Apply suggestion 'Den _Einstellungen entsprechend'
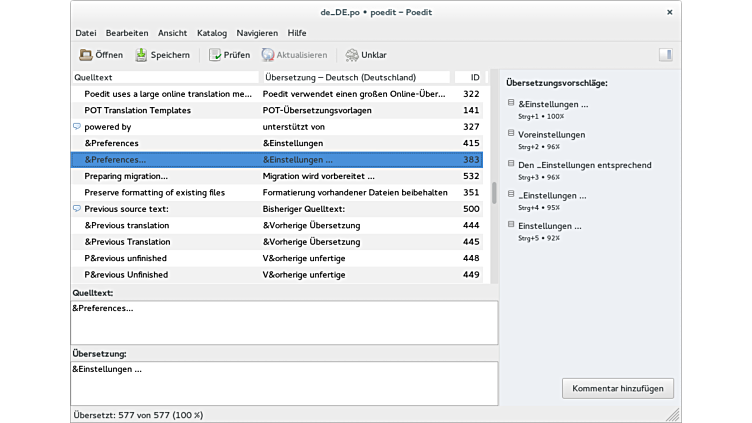This screenshot has height=423, width=752. click(585, 165)
